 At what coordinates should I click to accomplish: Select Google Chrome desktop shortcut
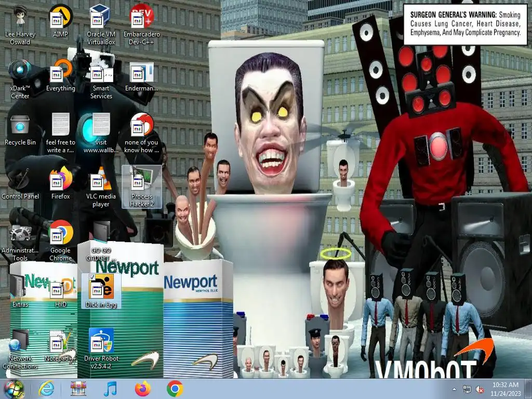(x=60, y=241)
